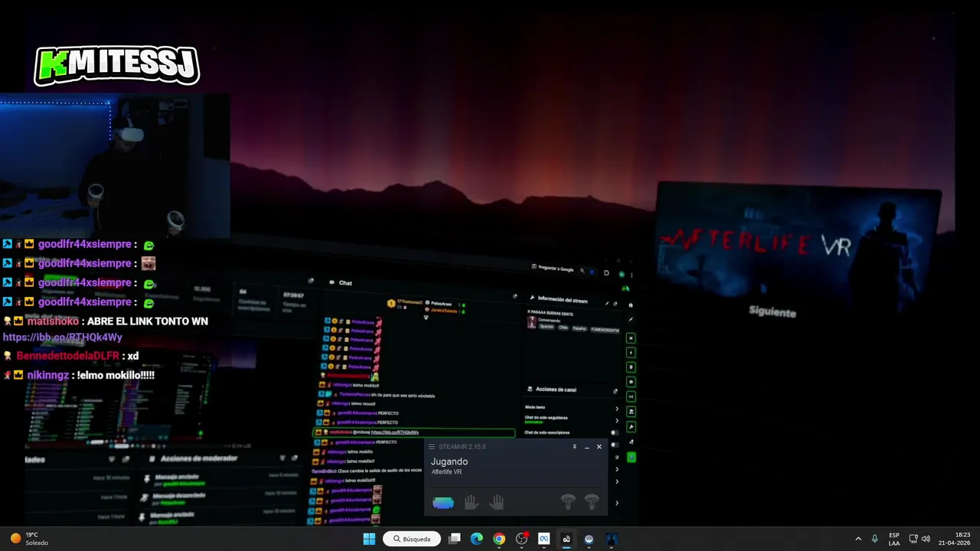This screenshot has height=551, width=980.
Task: Pin the SteamVR status window
Action: pos(574,447)
